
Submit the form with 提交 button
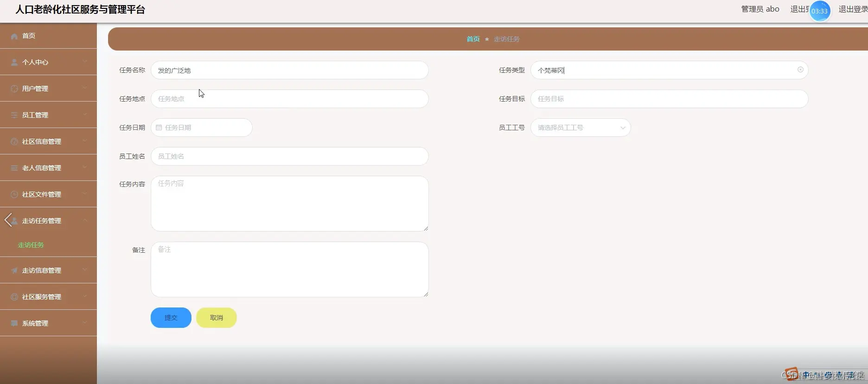tap(171, 318)
